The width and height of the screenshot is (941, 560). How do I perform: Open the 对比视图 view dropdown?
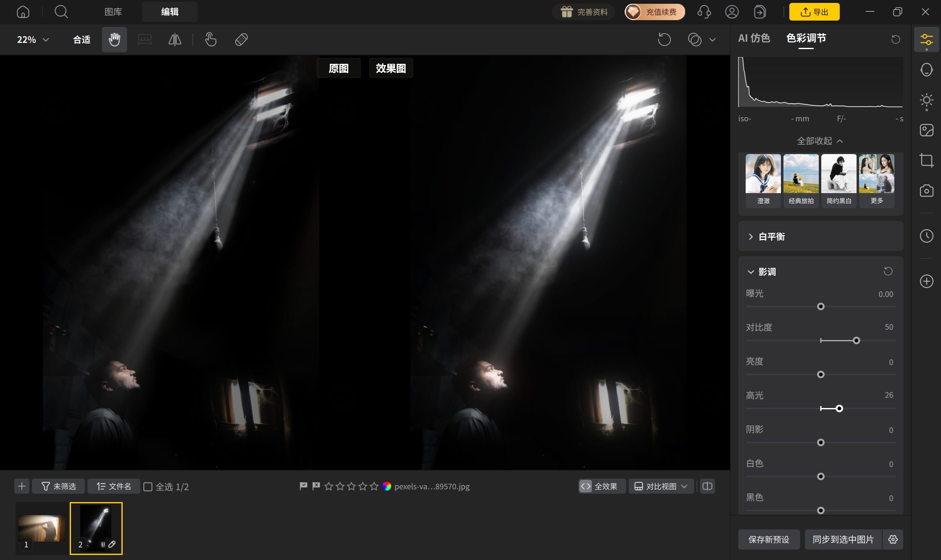point(661,486)
